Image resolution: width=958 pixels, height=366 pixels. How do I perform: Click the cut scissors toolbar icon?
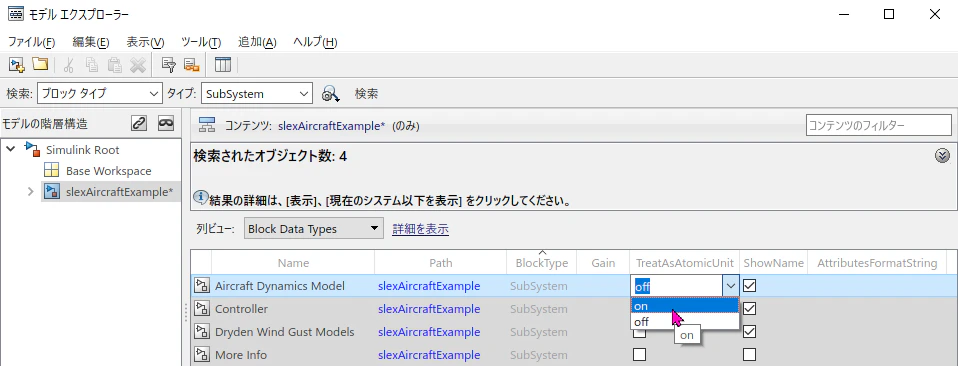pos(68,65)
